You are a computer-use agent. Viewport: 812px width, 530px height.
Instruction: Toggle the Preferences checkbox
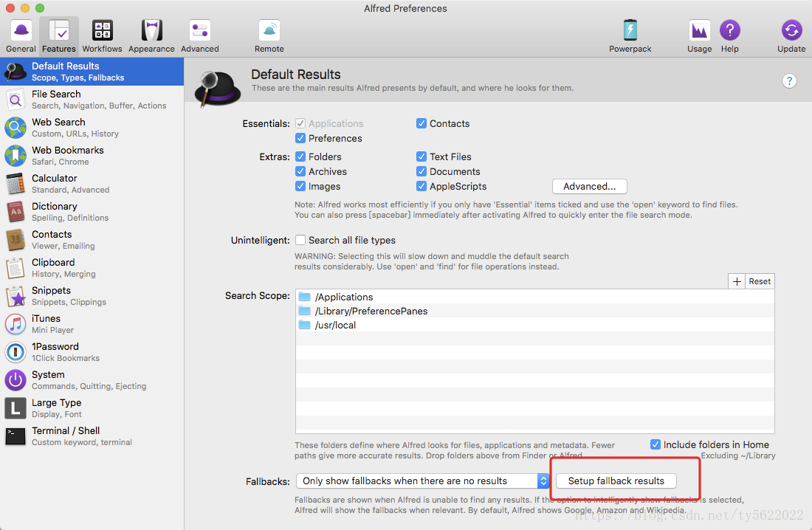coord(300,138)
